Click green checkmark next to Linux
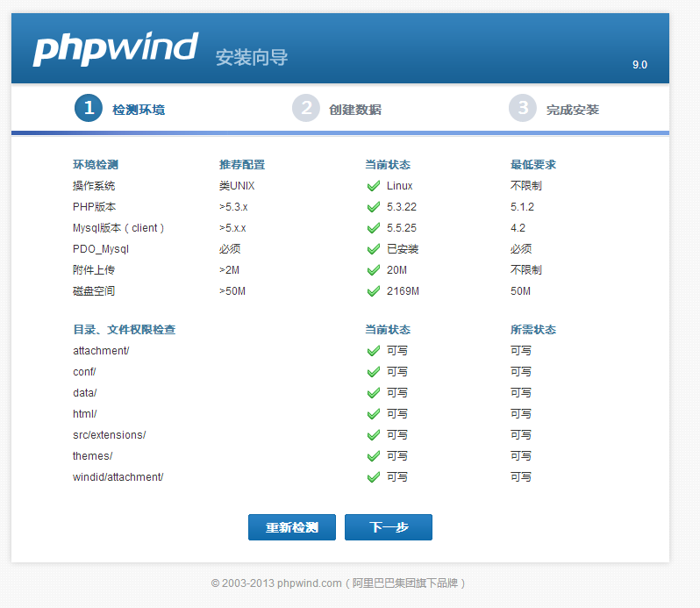The width and height of the screenshot is (700, 608). 374,186
